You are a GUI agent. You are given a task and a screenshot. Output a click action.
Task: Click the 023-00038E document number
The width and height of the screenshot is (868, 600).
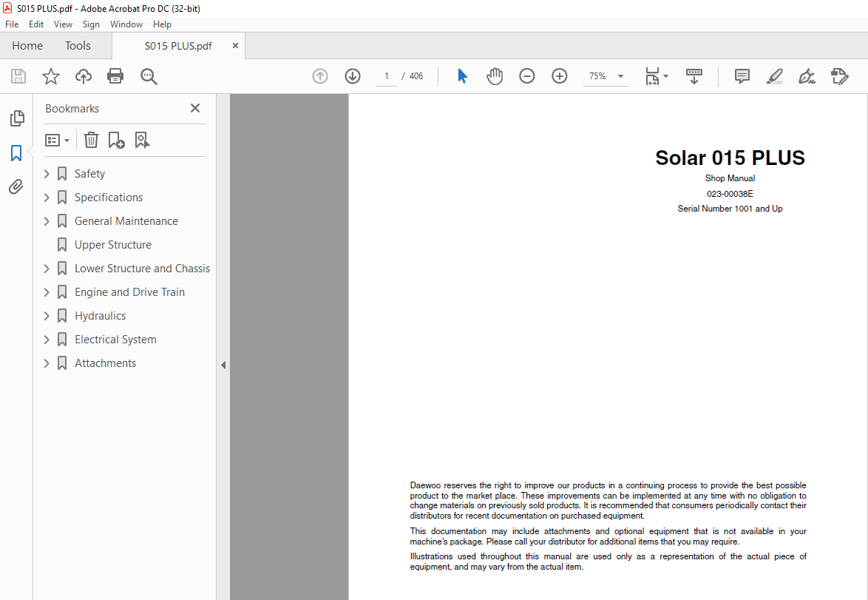click(730, 194)
